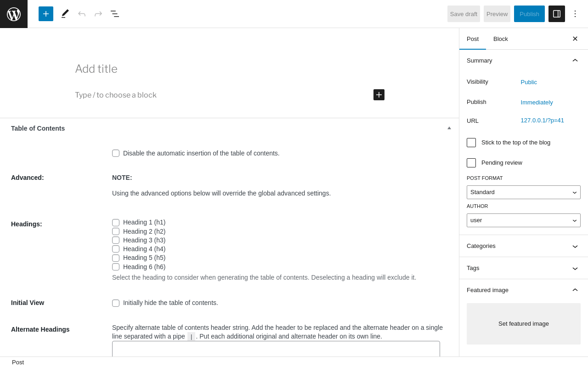Tick Initially hide the table of contents
This screenshot has width=588, height=368.
116,303
